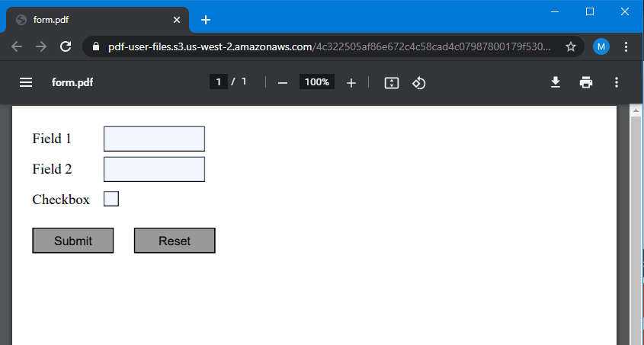Bookmark this page with the star icon
The height and width of the screenshot is (345, 644).
pyautogui.click(x=570, y=46)
